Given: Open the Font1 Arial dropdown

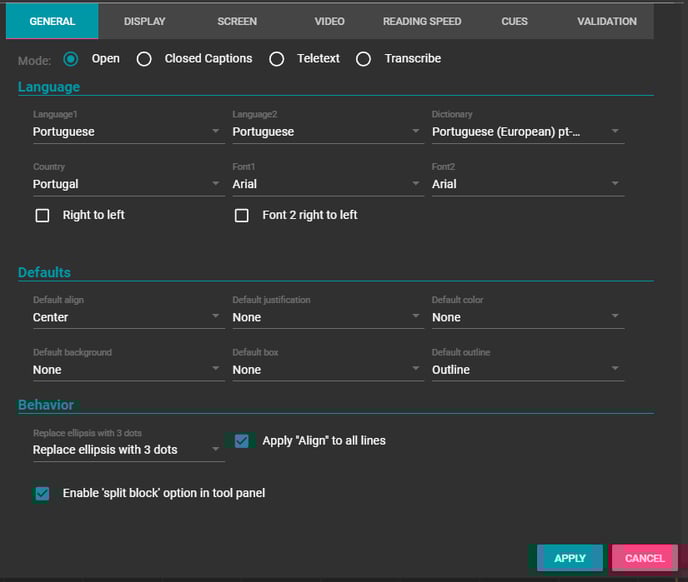Looking at the screenshot, I should coord(327,184).
